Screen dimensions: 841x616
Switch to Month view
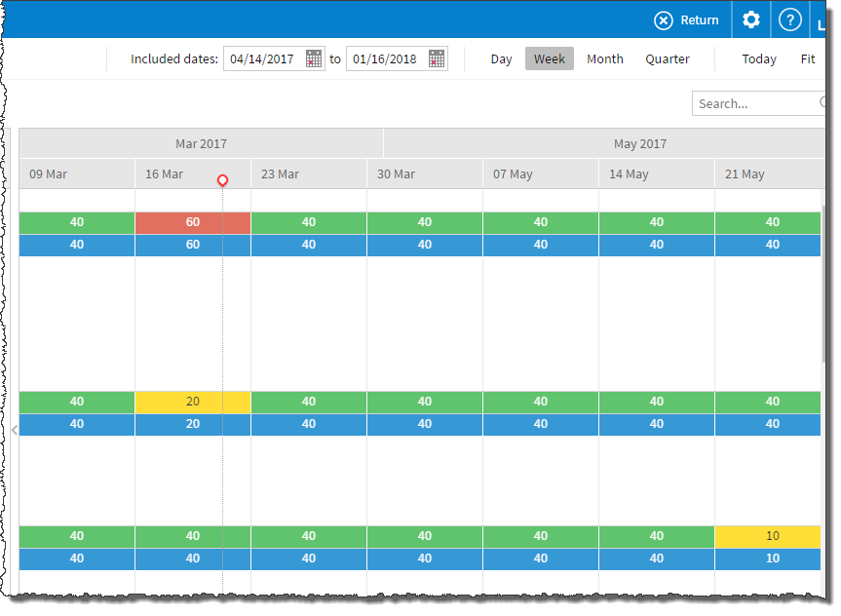click(x=604, y=59)
